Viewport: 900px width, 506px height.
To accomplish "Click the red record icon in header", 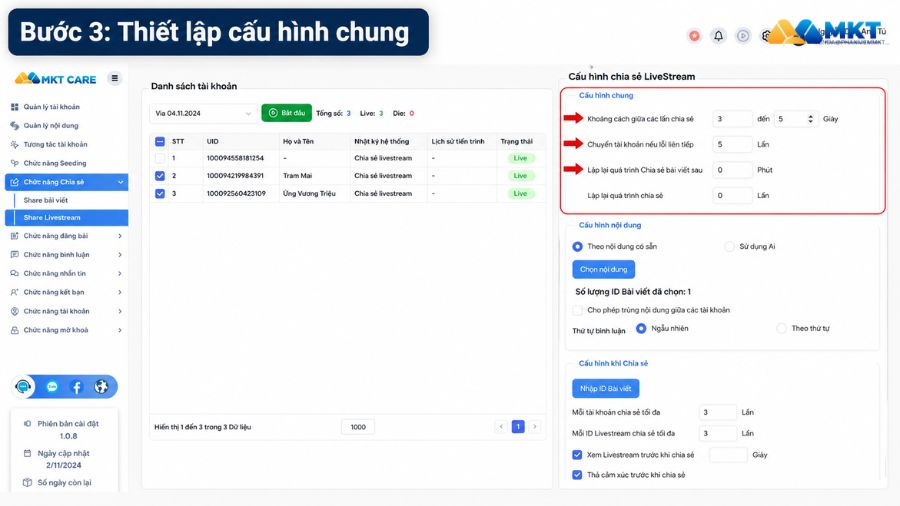I will pyautogui.click(x=695, y=36).
